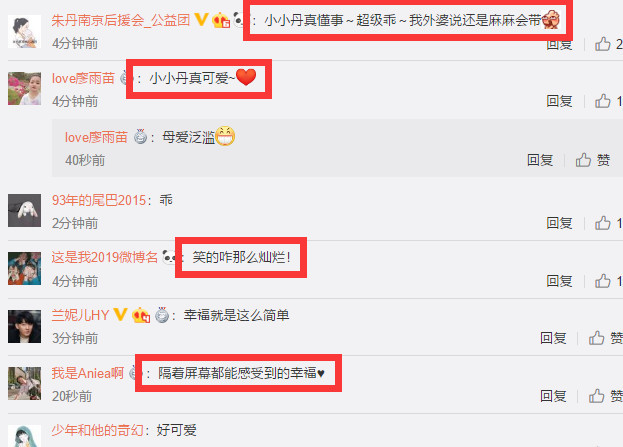The height and width of the screenshot is (447, 623).
Task: Like the comment by love廖雨苗
Action: pyautogui.click(x=608, y=101)
